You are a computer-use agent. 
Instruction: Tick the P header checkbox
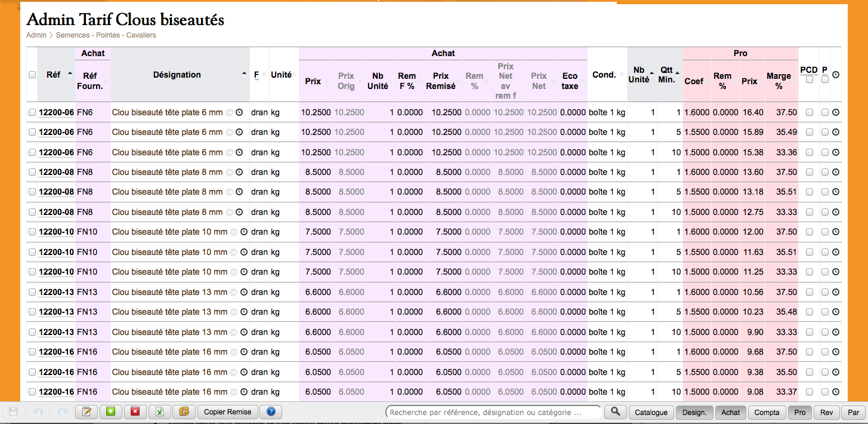click(x=825, y=79)
